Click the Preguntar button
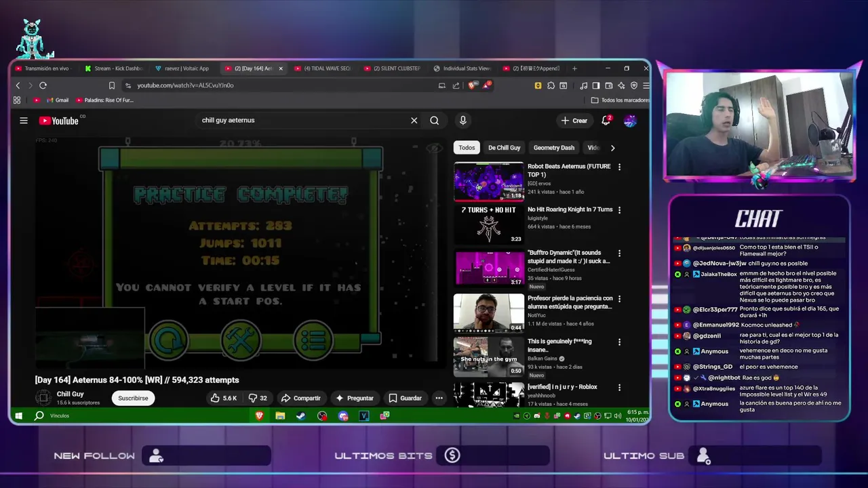 pyautogui.click(x=353, y=398)
